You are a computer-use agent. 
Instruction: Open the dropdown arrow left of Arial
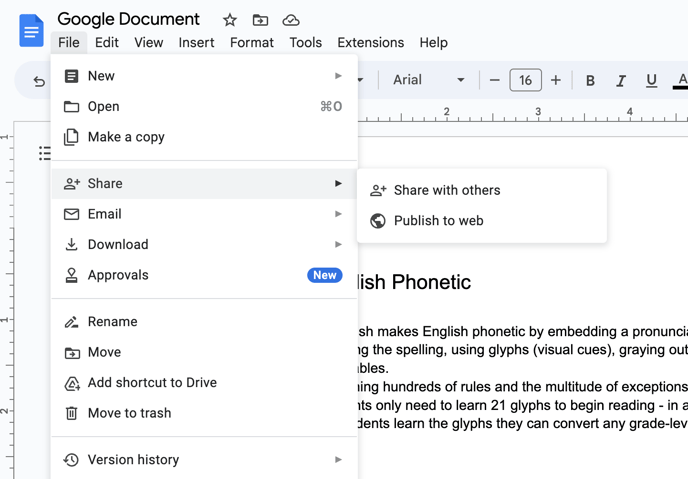point(361,80)
